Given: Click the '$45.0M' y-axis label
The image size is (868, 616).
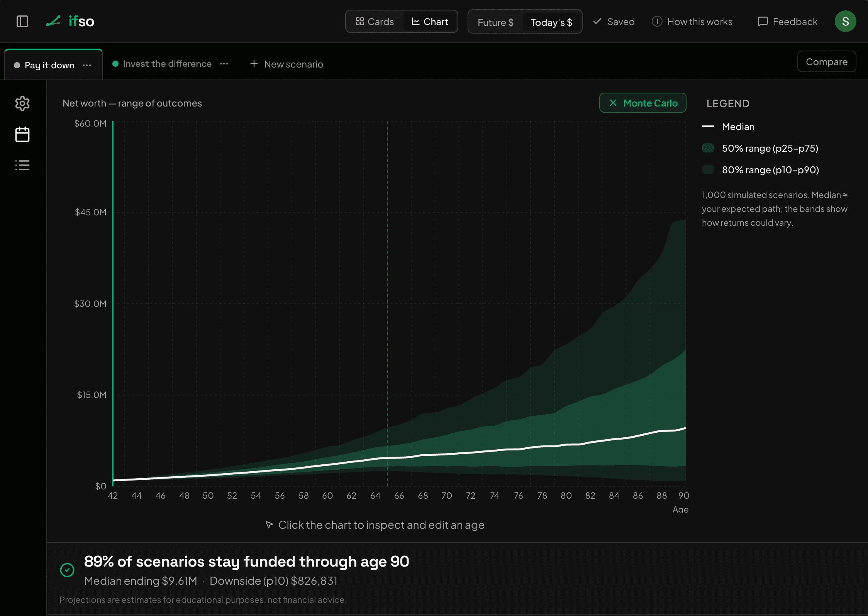Looking at the screenshot, I should 90,212.
